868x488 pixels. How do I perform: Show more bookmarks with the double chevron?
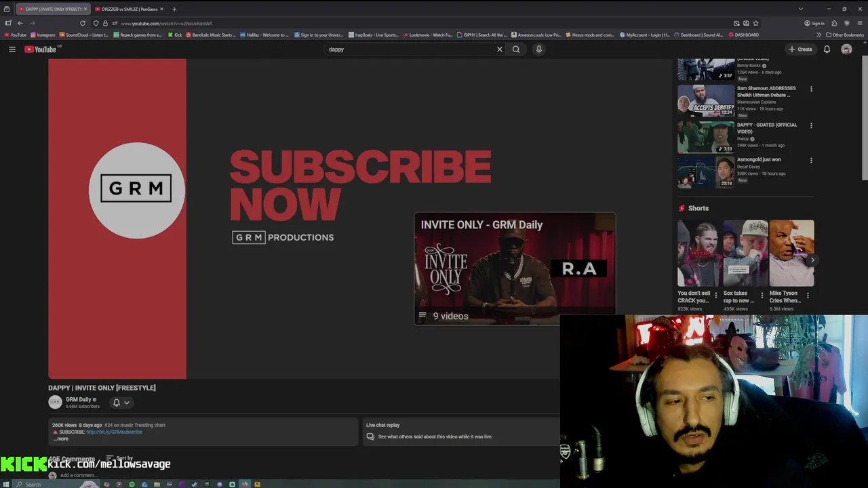[818, 35]
